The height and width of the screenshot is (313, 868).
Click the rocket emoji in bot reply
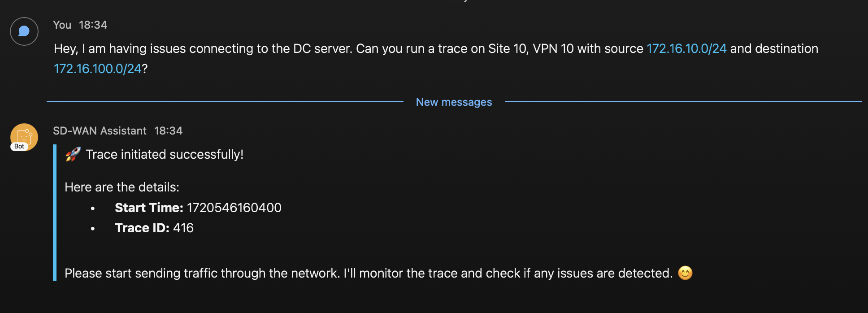73,154
